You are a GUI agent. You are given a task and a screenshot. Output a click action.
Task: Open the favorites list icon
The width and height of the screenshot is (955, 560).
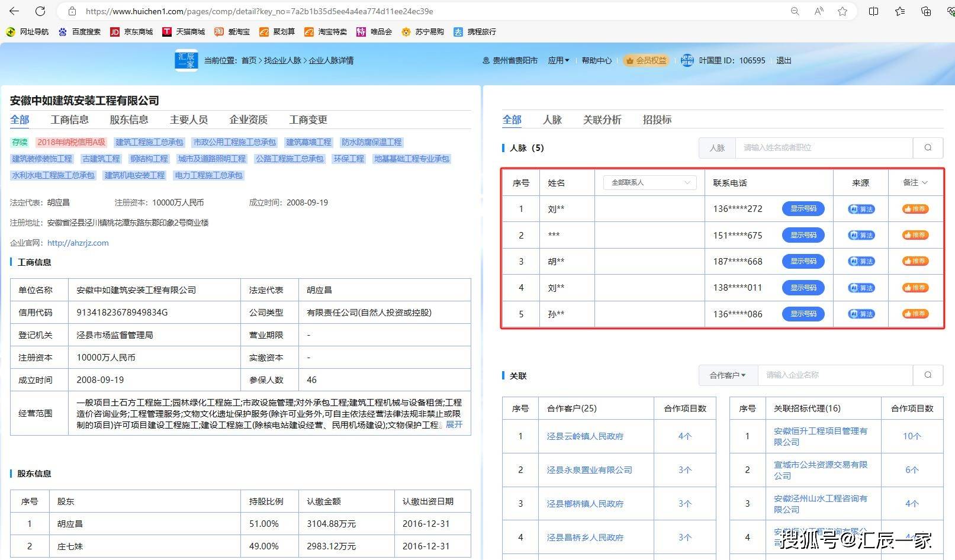point(900,11)
